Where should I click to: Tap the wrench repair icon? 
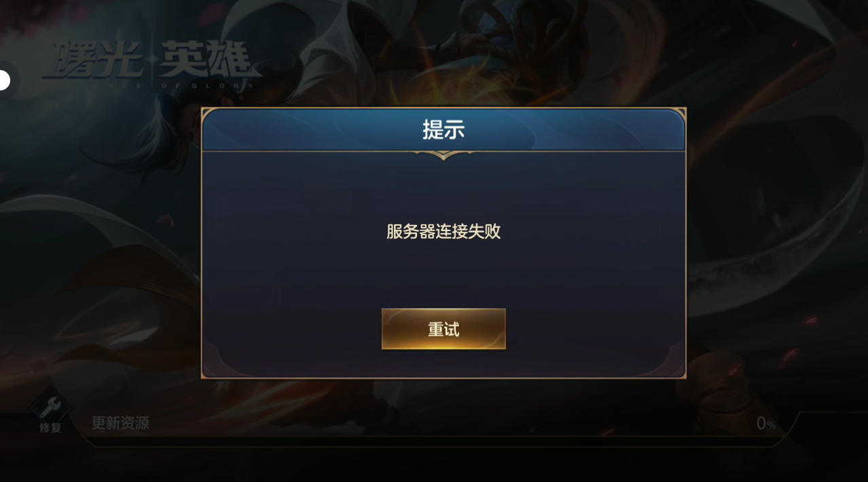click(50, 407)
